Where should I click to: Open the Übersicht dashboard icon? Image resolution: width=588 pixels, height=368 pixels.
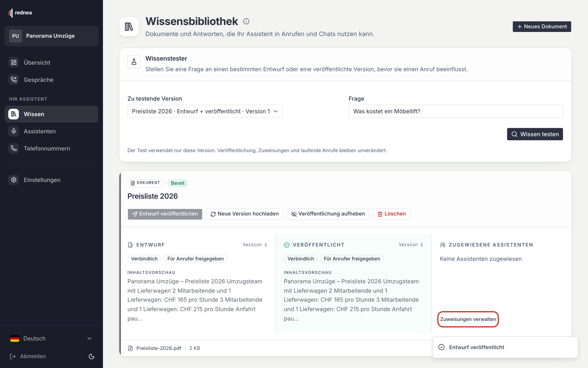(14, 63)
